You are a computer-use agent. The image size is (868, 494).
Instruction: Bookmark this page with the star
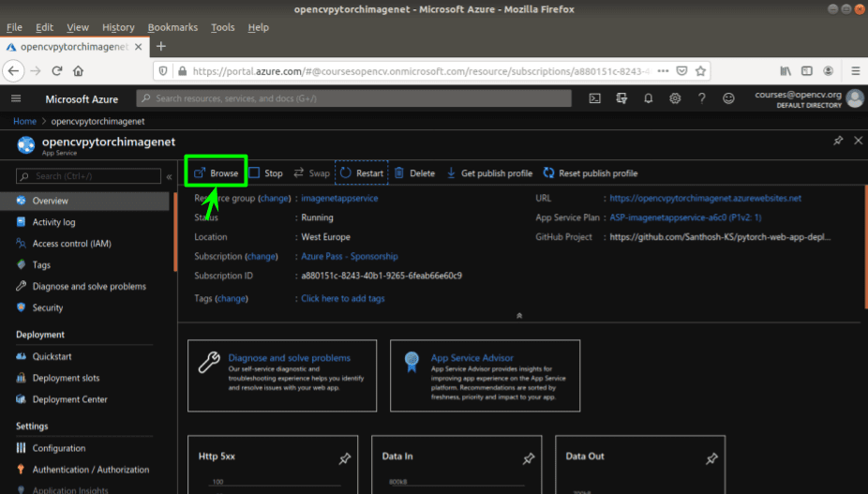pos(700,71)
